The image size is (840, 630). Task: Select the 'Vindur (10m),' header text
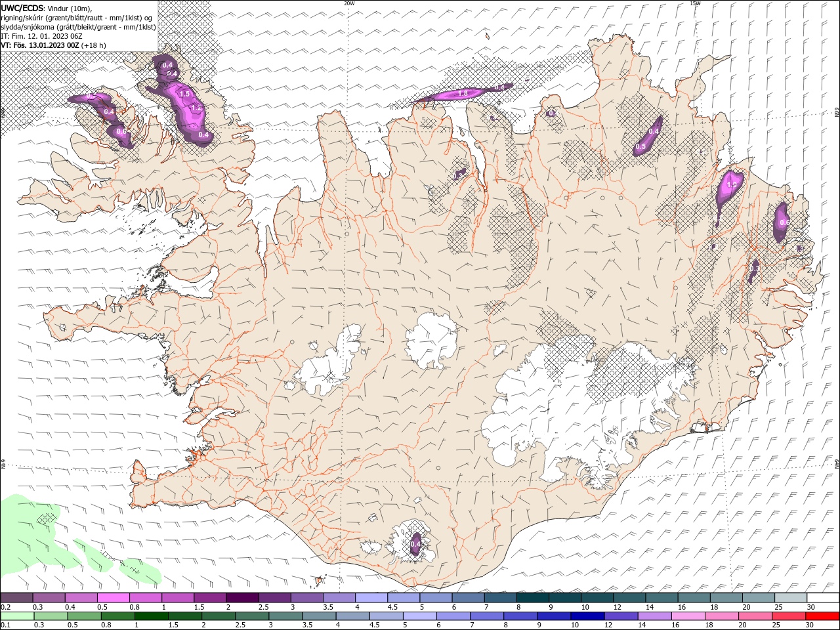click(x=70, y=9)
